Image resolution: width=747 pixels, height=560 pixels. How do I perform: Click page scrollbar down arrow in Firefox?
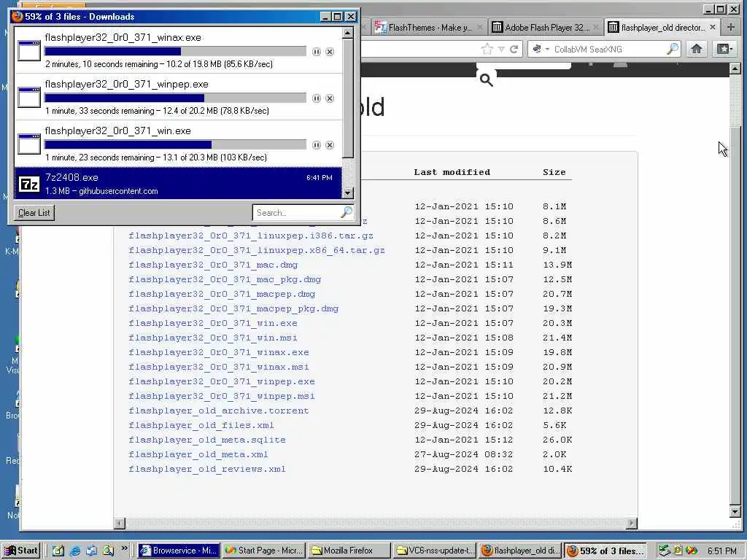[735, 512]
